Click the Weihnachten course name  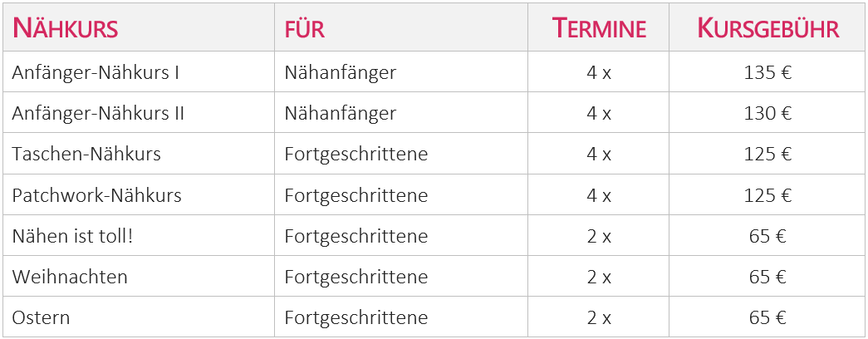pos(70,277)
